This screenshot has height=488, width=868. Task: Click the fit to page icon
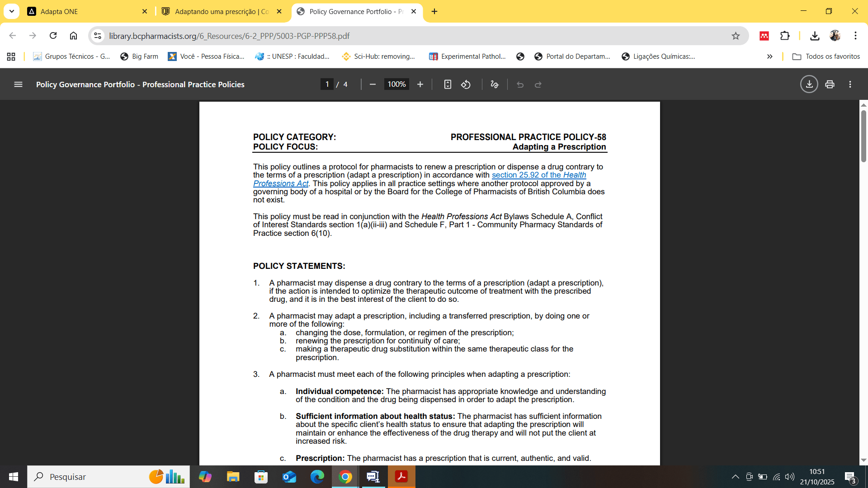click(x=448, y=84)
